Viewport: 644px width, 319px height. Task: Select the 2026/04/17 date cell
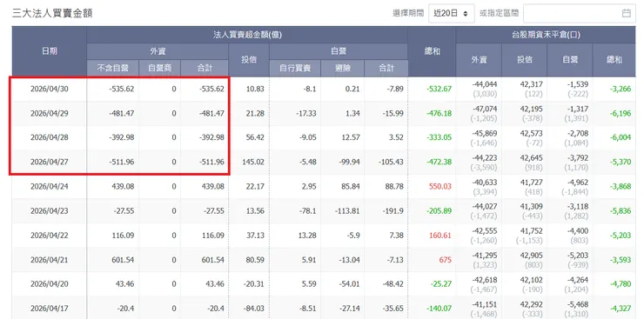point(50,309)
